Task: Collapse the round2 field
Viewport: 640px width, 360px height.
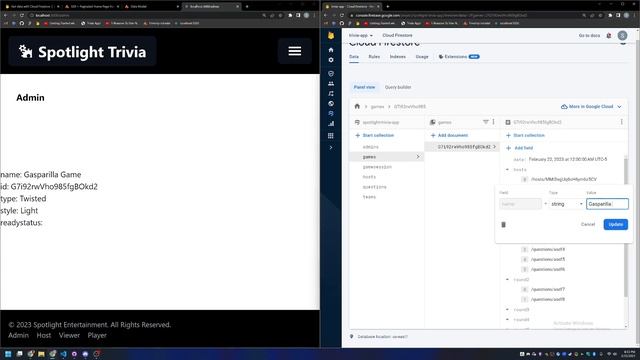Action: [x=507, y=280]
